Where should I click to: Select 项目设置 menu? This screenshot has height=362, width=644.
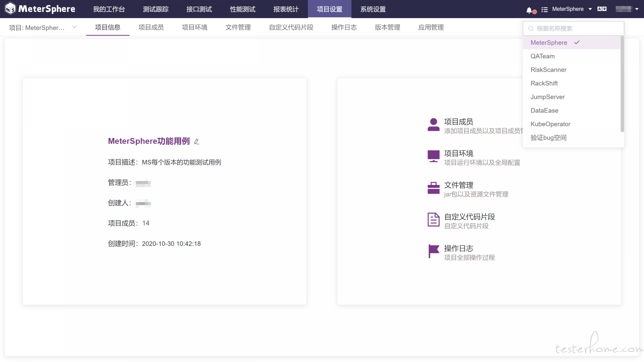pyautogui.click(x=329, y=9)
